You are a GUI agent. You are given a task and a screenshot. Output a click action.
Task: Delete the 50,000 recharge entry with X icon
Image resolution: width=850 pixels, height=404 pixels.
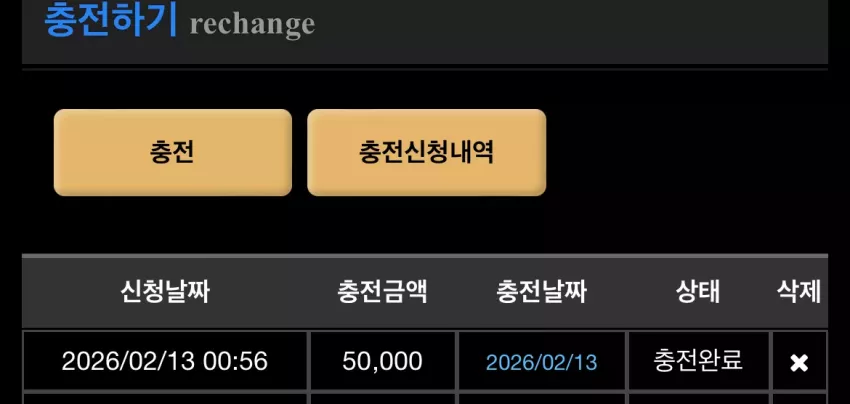[799, 363]
